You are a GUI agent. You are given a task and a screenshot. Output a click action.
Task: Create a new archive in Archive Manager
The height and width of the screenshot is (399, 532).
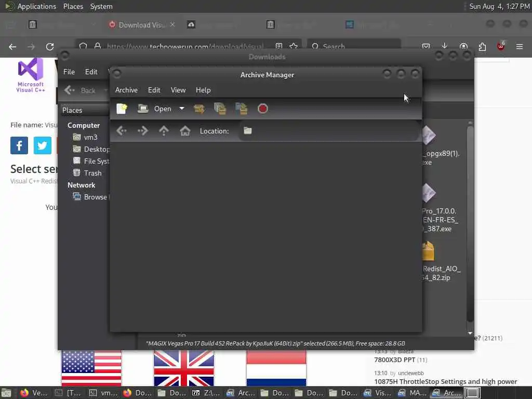pyautogui.click(x=122, y=109)
